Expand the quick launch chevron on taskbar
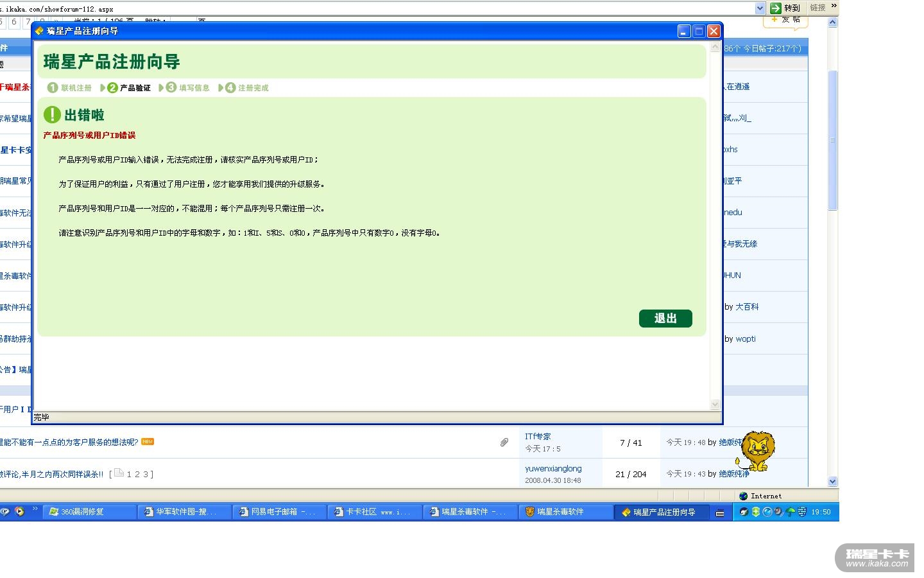This screenshot has width=924, height=578. point(35,509)
